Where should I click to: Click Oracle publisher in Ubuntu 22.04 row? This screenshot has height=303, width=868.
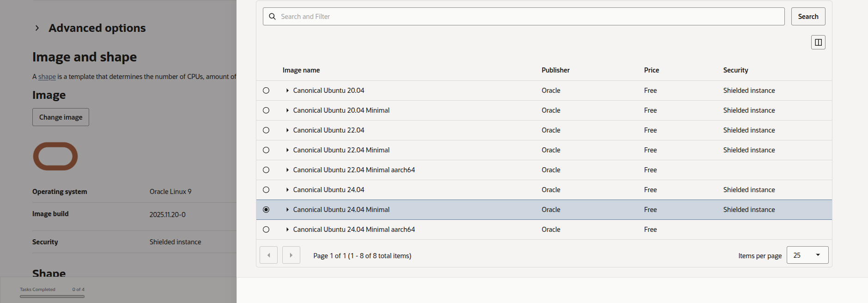pyautogui.click(x=551, y=130)
